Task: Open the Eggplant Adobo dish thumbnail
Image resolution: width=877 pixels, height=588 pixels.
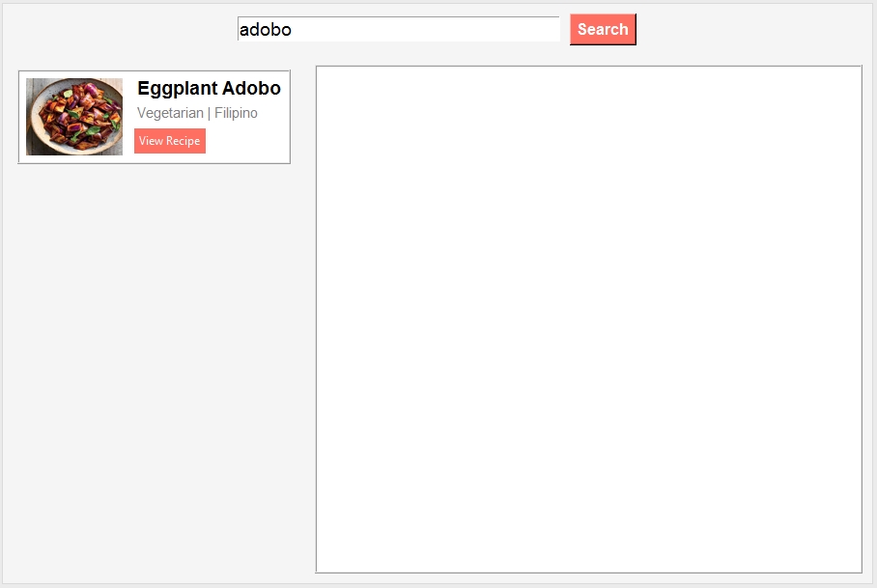Action: tap(74, 117)
